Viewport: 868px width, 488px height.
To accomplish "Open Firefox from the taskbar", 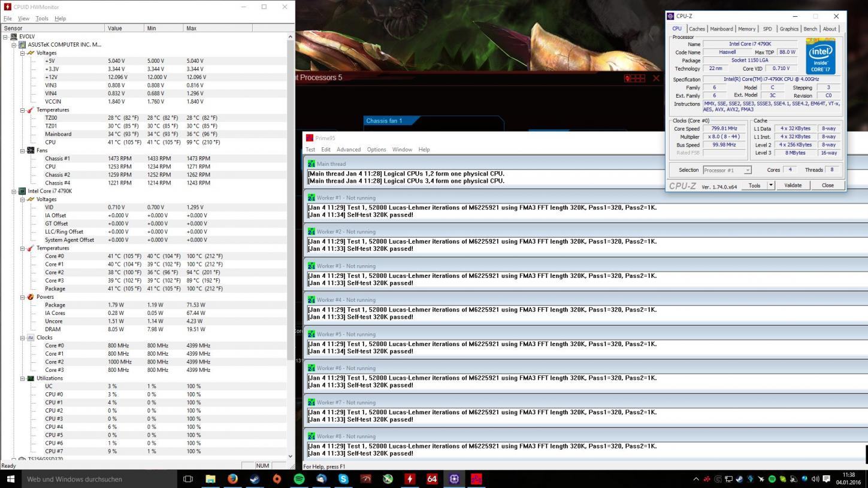I will [x=232, y=479].
